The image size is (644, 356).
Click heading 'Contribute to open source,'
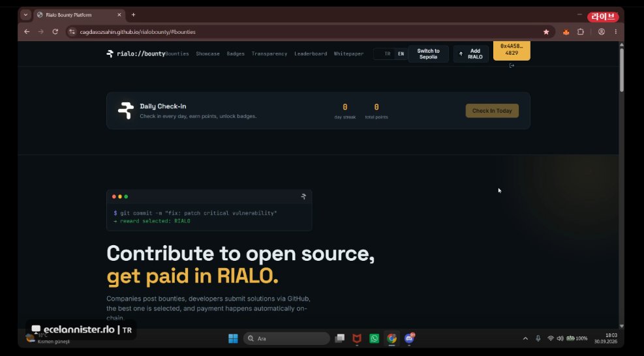(x=241, y=254)
